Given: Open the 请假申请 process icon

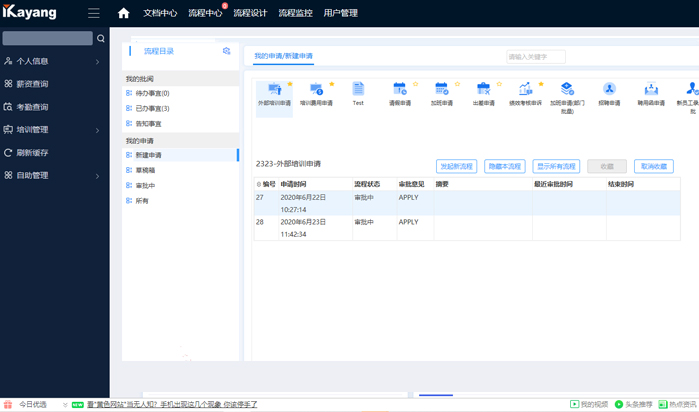Looking at the screenshot, I should (400, 94).
